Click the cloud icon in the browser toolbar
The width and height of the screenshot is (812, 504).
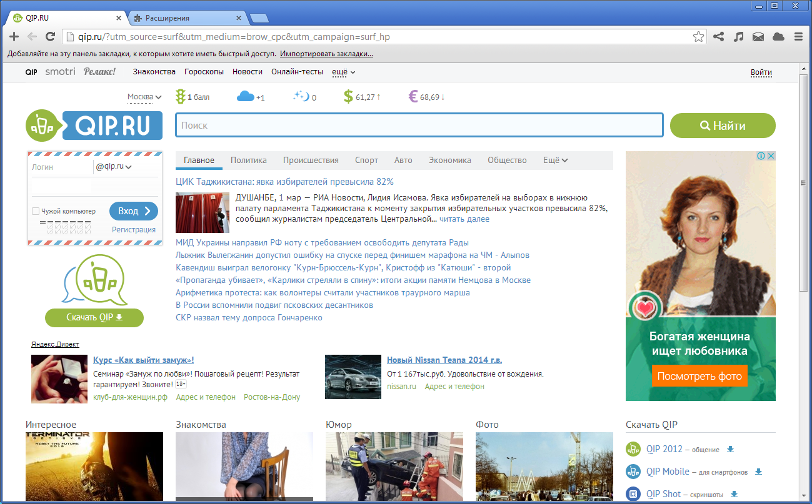point(778,37)
